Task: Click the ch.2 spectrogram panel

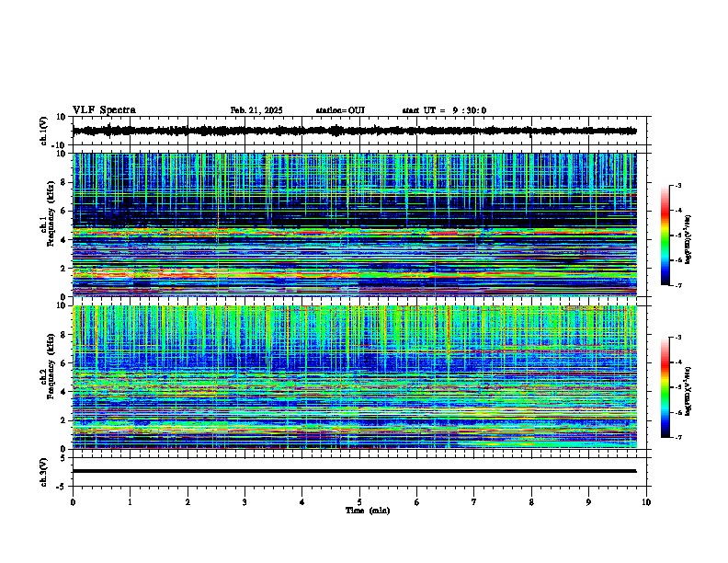Action: (355, 377)
